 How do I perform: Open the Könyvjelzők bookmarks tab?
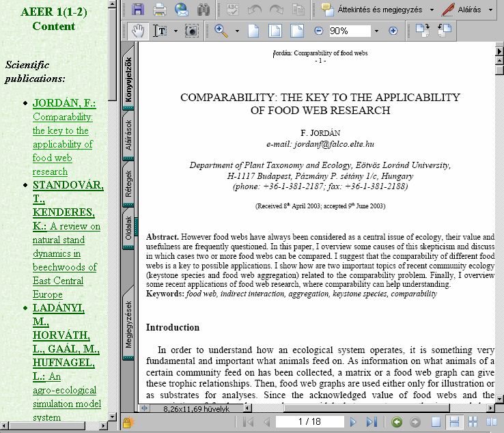click(x=128, y=78)
